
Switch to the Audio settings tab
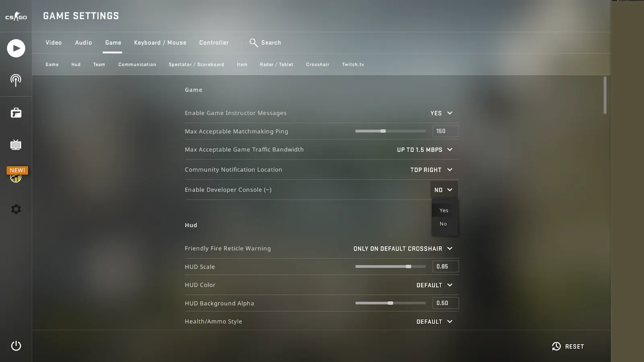pos(83,43)
